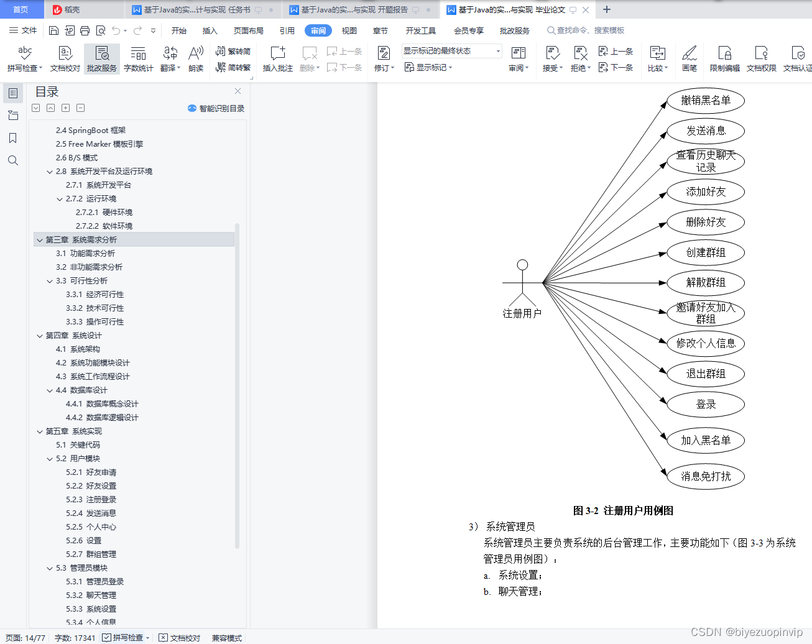Insert a comment (插入批注)
The width and height of the screenshot is (812, 644).
277,59
